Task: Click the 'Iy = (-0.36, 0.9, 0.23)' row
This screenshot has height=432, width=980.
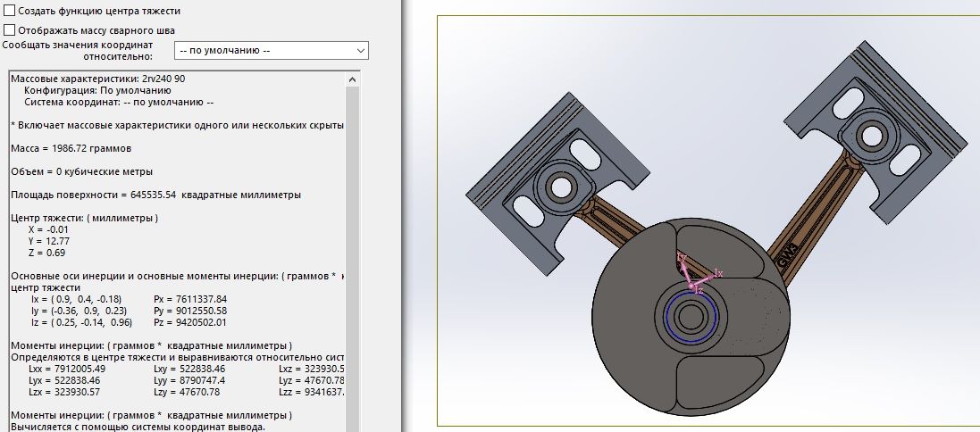Action: point(79,311)
